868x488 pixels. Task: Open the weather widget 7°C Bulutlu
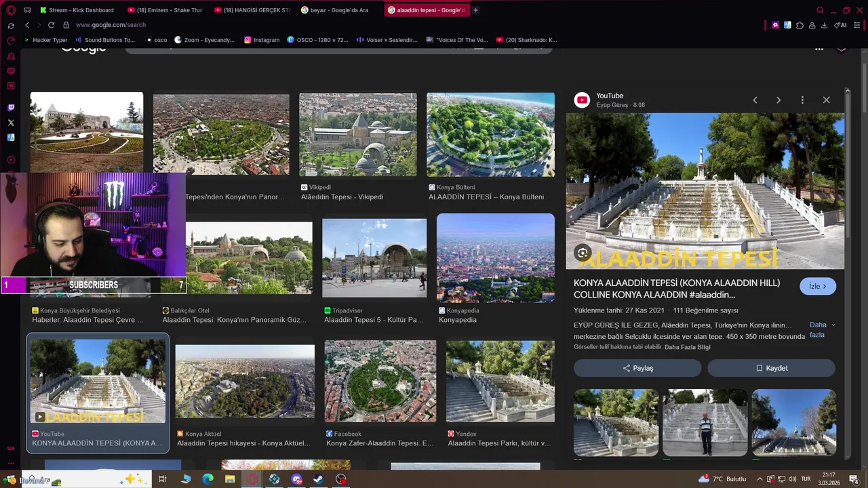pos(724,479)
